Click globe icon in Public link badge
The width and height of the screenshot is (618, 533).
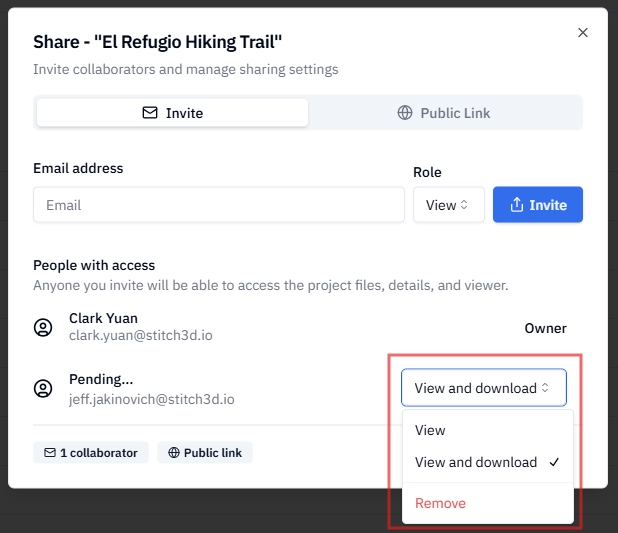tap(174, 453)
